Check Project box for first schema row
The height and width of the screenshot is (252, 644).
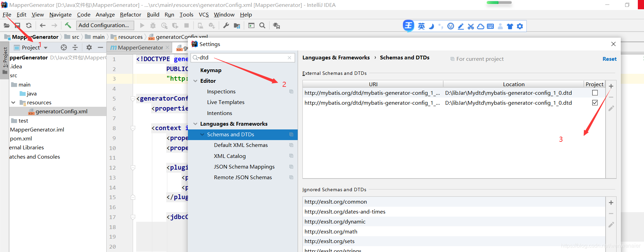(595, 93)
